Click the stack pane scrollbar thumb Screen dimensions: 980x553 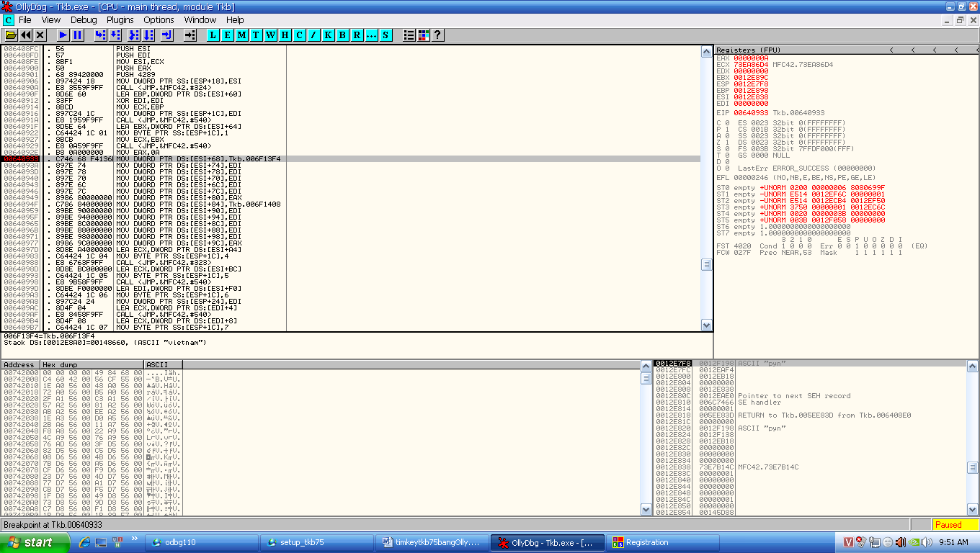972,468
